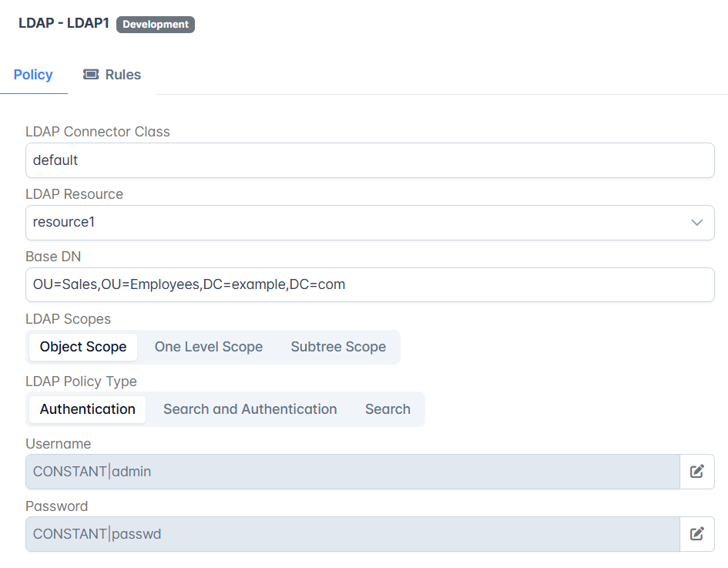728x568 pixels.
Task: Select Subtree Scope option
Action: click(338, 347)
